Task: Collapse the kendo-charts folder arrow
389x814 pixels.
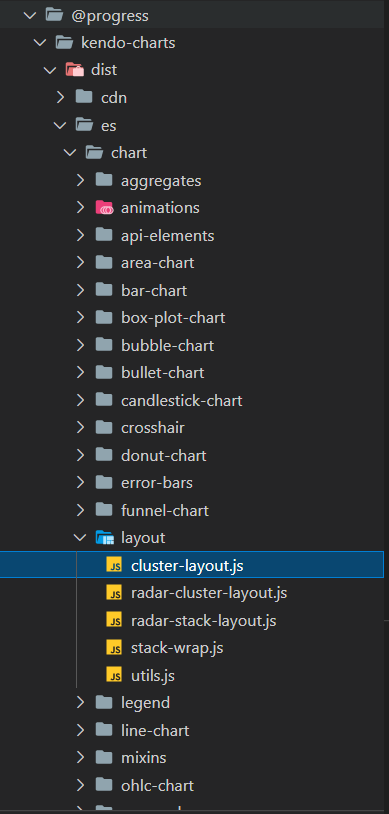Action: point(40,43)
